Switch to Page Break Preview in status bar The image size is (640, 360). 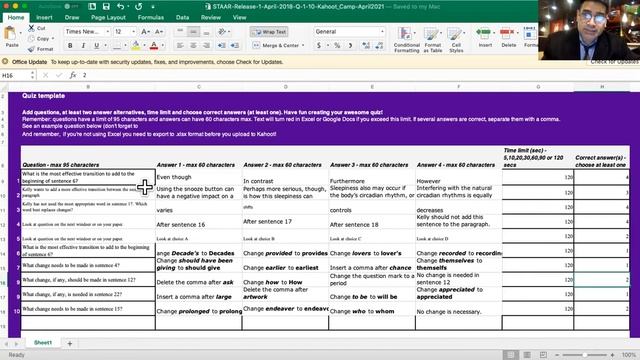click(543, 355)
